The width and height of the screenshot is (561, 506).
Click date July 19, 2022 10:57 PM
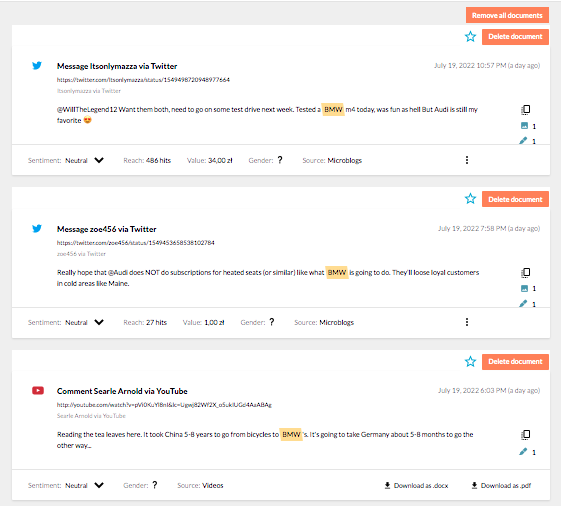click(487, 65)
